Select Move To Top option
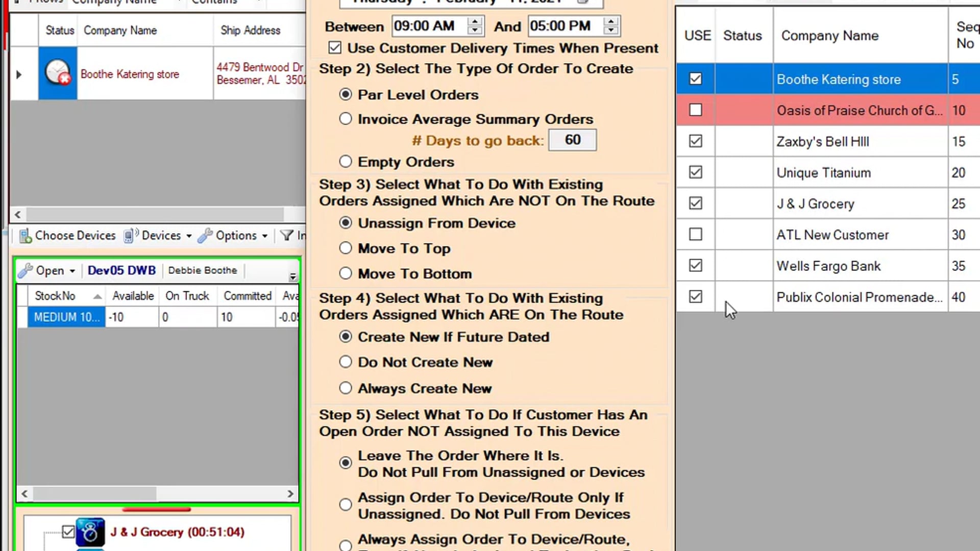 (346, 248)
